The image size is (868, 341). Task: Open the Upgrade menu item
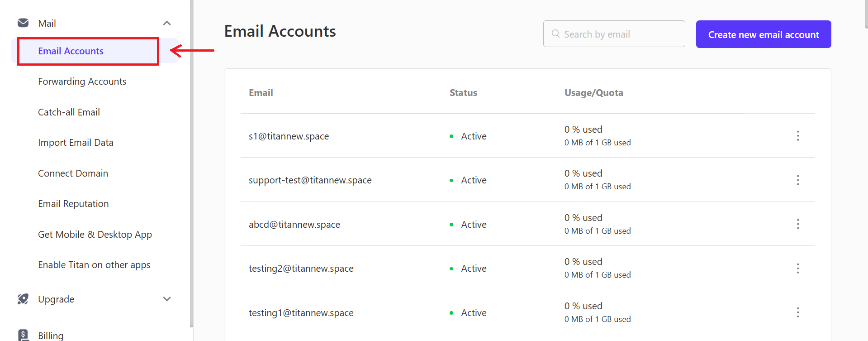[x=56, y=299]
